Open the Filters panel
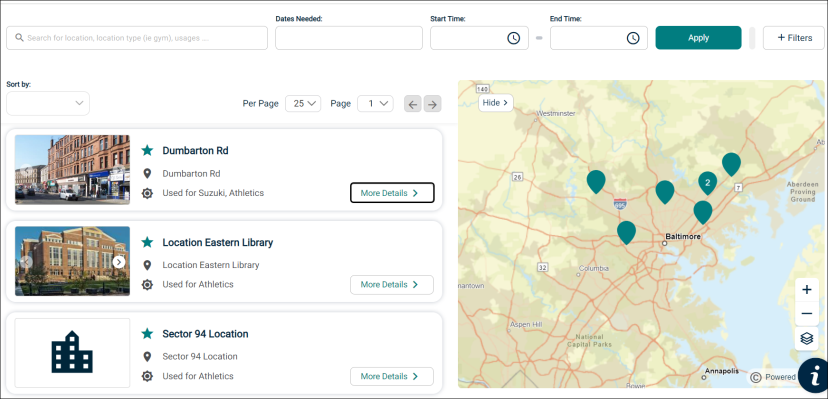The height and width of the screenshot is (399, 828). 794,38
